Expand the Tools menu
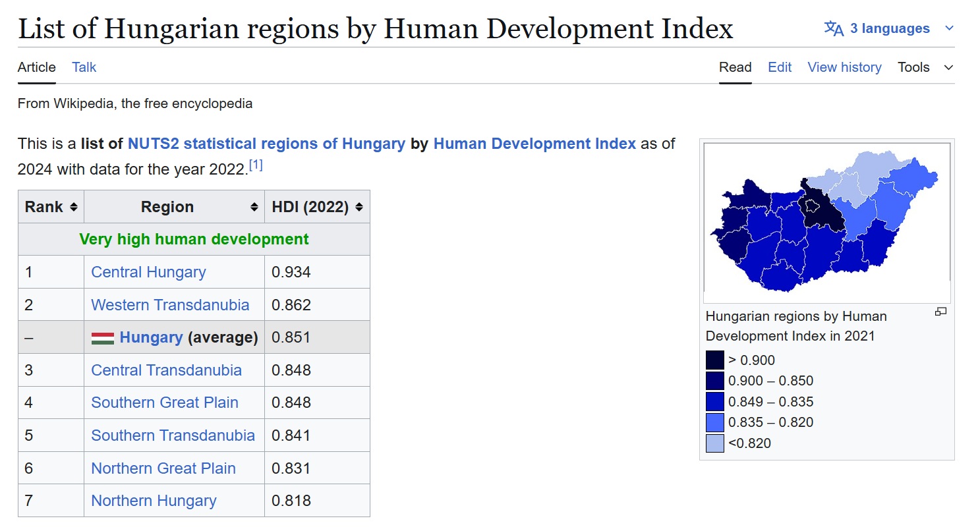Screen dimensions: 980x531 (x=925, y=67)
